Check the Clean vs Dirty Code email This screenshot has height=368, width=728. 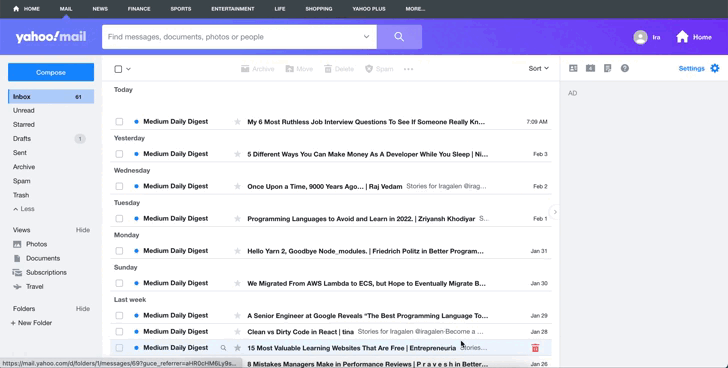[119, 332]
